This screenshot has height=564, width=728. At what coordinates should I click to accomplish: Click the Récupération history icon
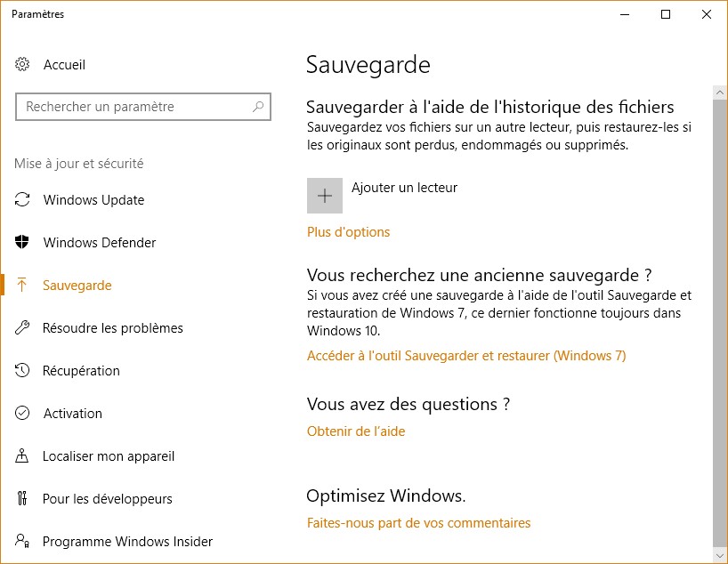coord(23,371)
